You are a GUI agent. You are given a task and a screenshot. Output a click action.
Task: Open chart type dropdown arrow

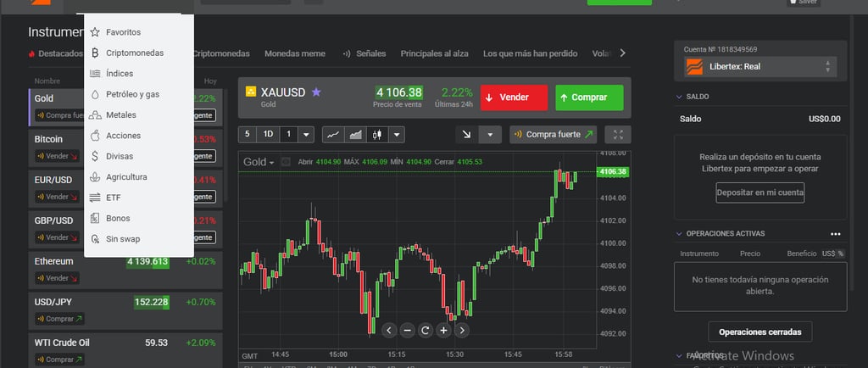point(397,135)
